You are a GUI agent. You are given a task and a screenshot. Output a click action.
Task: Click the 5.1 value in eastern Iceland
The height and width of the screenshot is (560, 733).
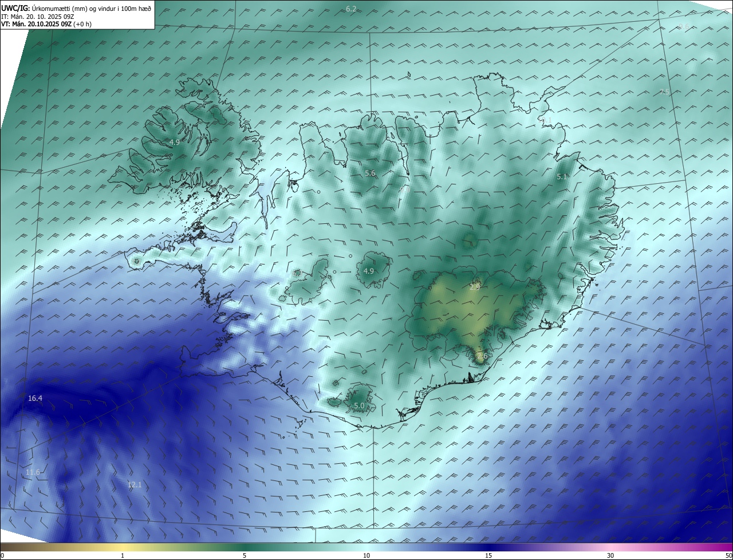tap(562, 177)
